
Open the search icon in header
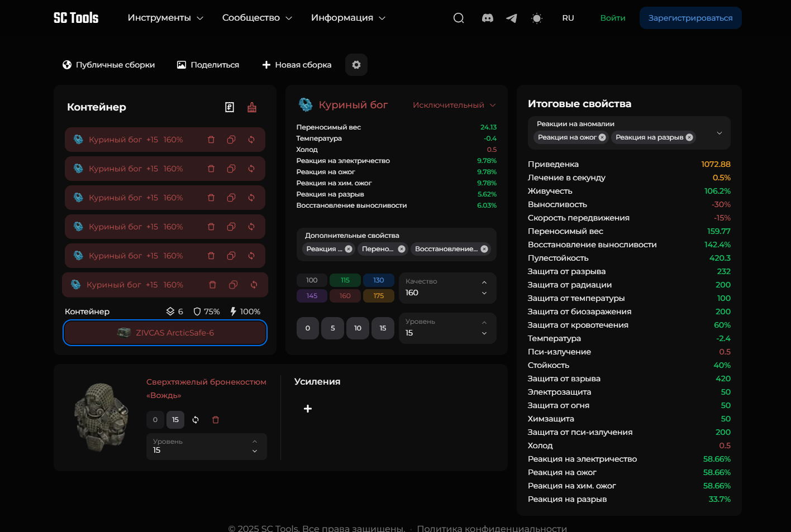(x=459, y=18)
